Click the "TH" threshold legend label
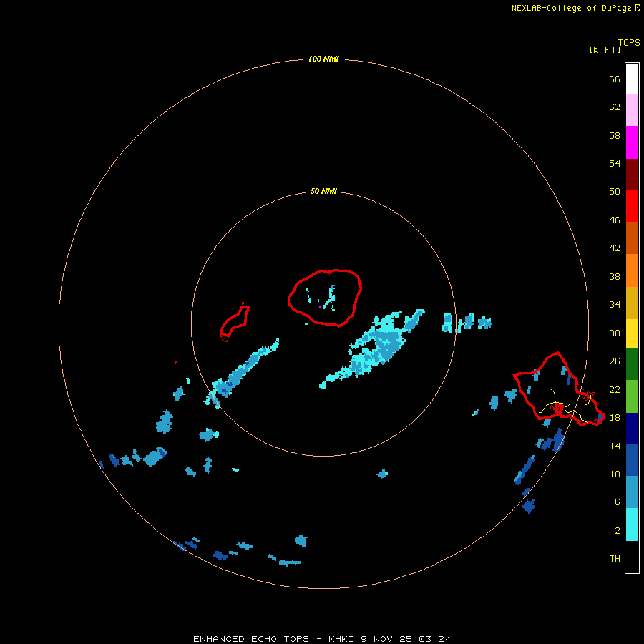Viewport: 644px width, 644px height. pos(615,559)
